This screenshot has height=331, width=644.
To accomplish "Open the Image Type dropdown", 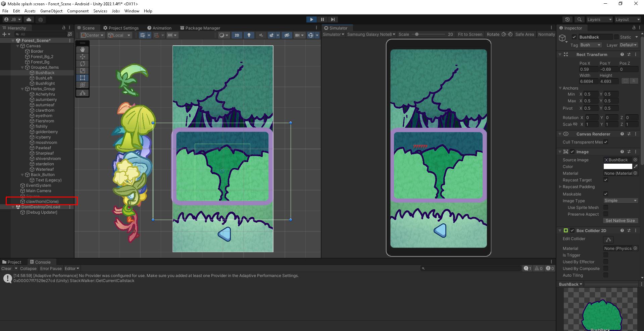I will click(x=621, y=201).
